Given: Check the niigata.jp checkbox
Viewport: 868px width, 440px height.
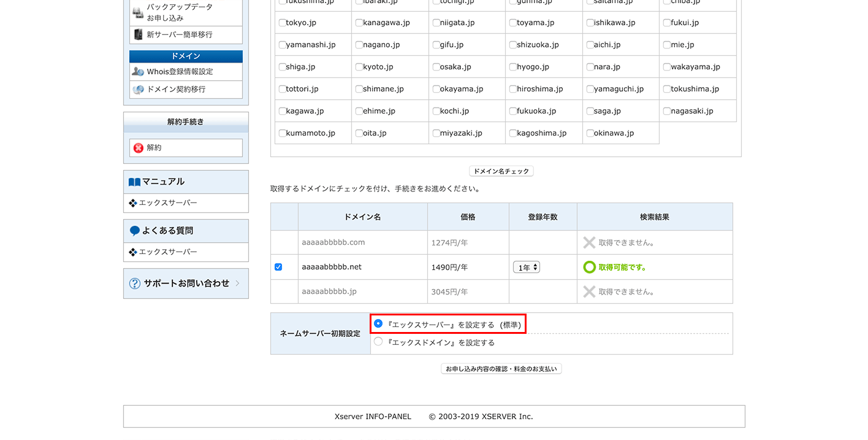Looking at the screenshot, I should tap(436, 23).
